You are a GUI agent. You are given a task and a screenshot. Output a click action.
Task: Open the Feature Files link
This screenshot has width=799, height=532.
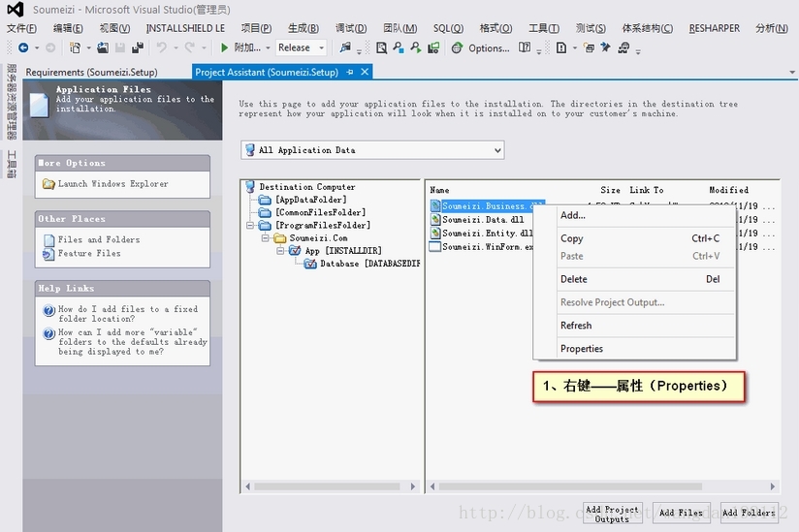[x=89, y=253]
